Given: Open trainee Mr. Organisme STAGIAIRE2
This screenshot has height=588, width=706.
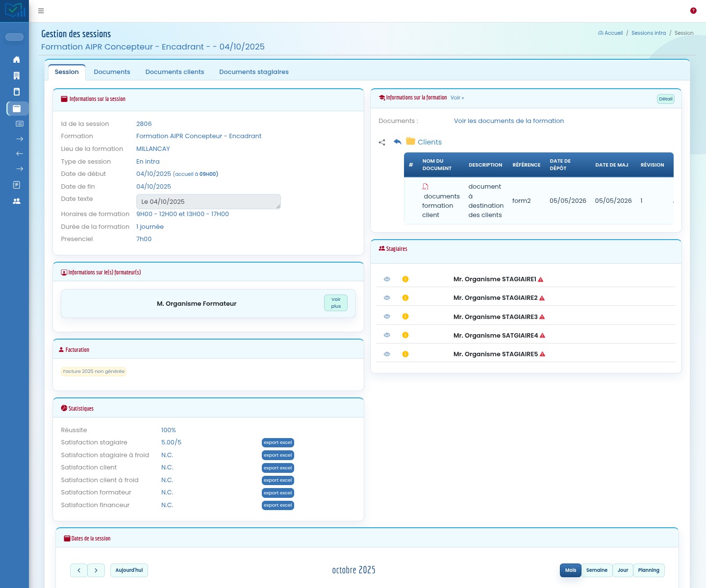Looking at the screenshot, I should tap(495, 298).
